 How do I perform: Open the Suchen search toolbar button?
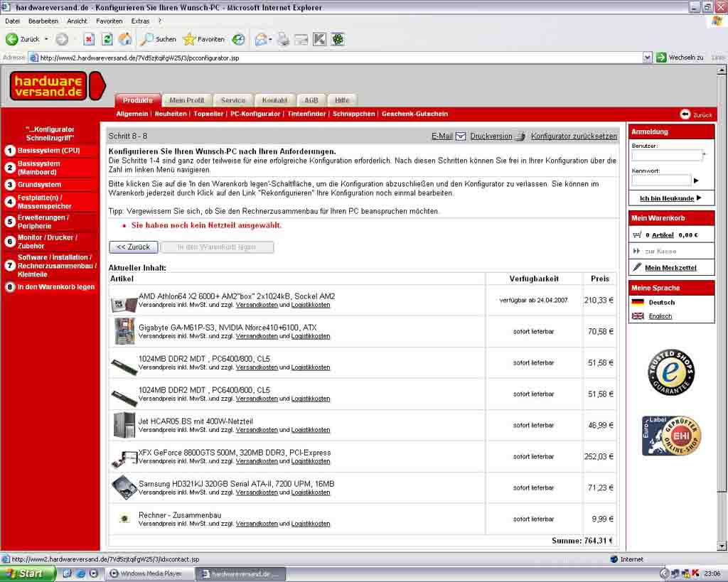click(159, 40)
